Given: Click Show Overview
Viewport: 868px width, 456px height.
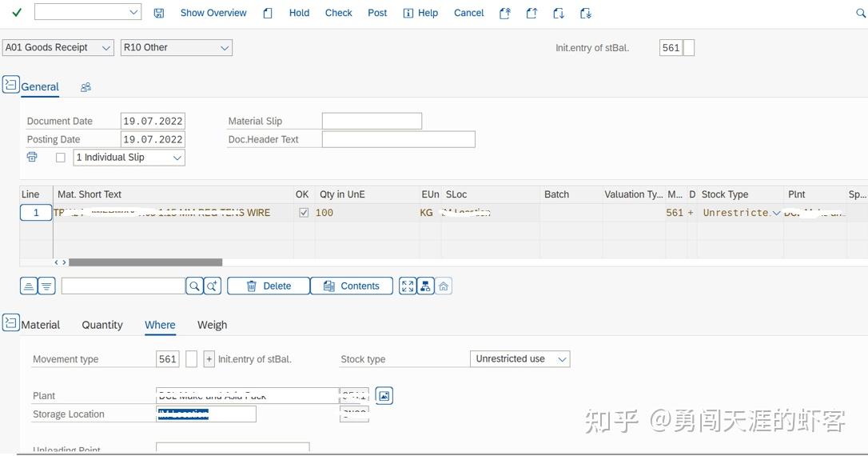Looking at the screenshot, I should (213, 13).
